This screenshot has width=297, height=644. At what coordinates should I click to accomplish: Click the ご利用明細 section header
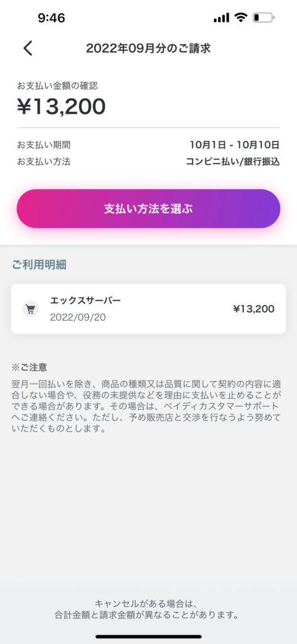coord(39,265)
